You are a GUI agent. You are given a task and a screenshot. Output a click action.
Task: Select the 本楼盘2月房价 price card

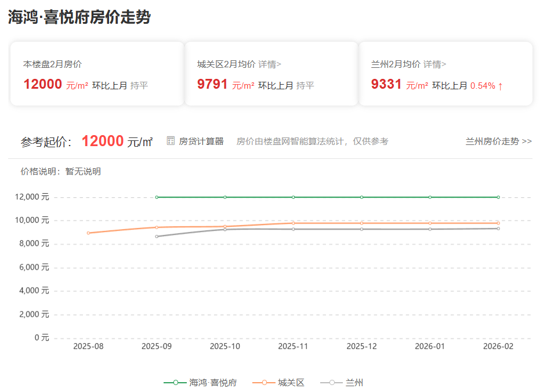coord(96,74)
